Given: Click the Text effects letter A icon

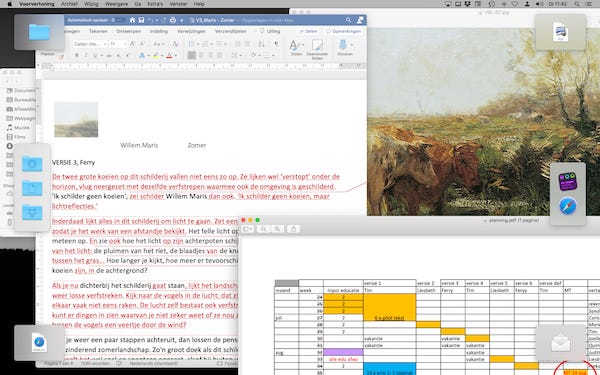Looking at the screenshot, I should 142,55.
